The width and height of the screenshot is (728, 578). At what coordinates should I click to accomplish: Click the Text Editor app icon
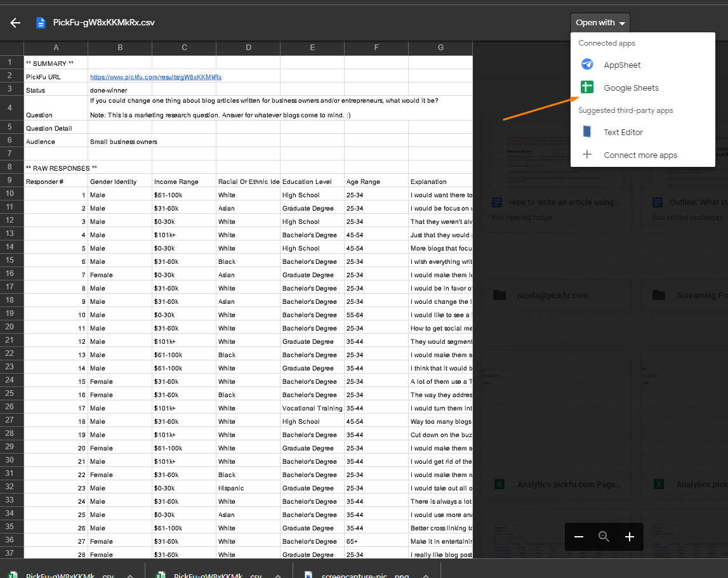[x=587, y=132]
